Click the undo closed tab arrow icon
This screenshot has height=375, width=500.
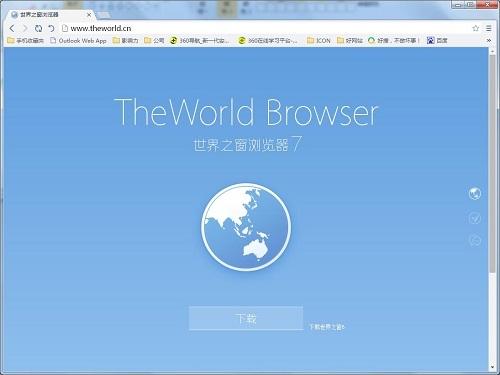coord(51,28)
